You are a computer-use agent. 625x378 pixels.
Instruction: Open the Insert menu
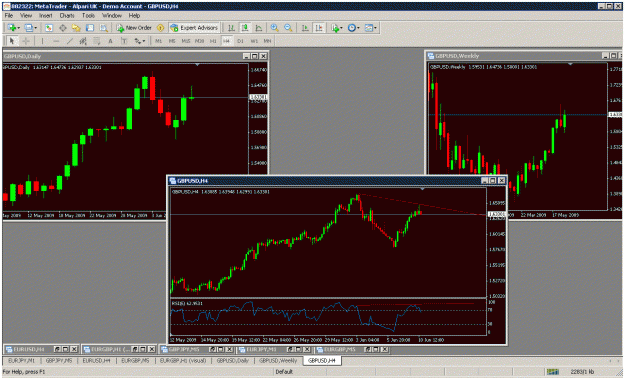pyautogui.click(x=45, y=16)
